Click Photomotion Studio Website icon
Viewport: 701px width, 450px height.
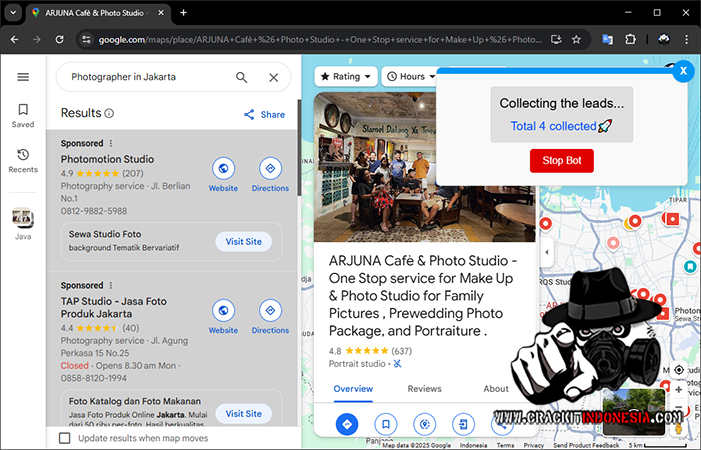(223, 169)
